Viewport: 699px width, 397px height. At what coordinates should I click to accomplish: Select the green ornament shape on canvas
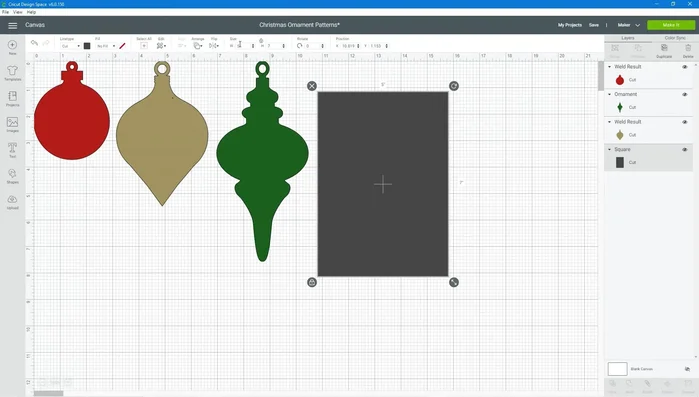point(263,161)
